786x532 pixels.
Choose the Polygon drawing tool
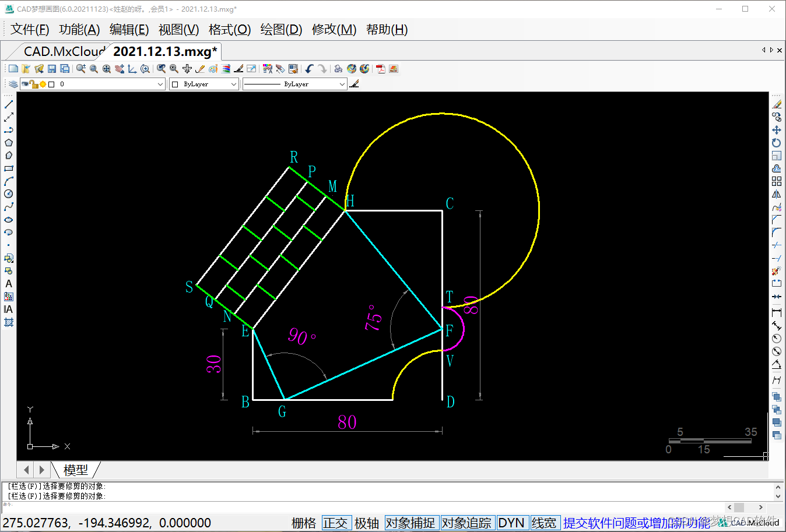coord(9,143)
